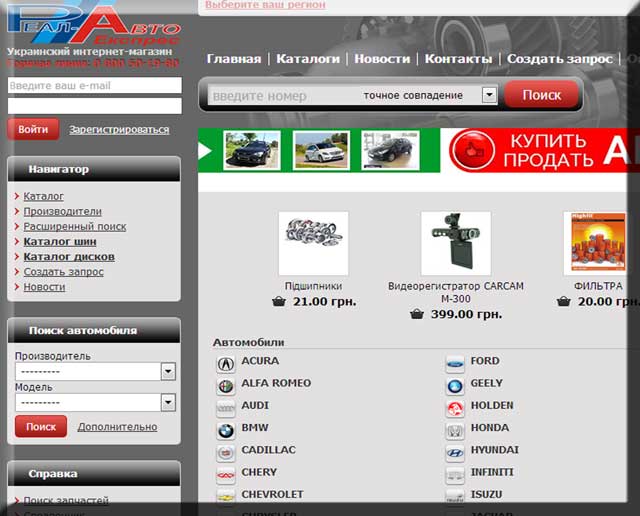Click the Ford logo icon
The width and height of the screenshot is (640, 516).
455,363
